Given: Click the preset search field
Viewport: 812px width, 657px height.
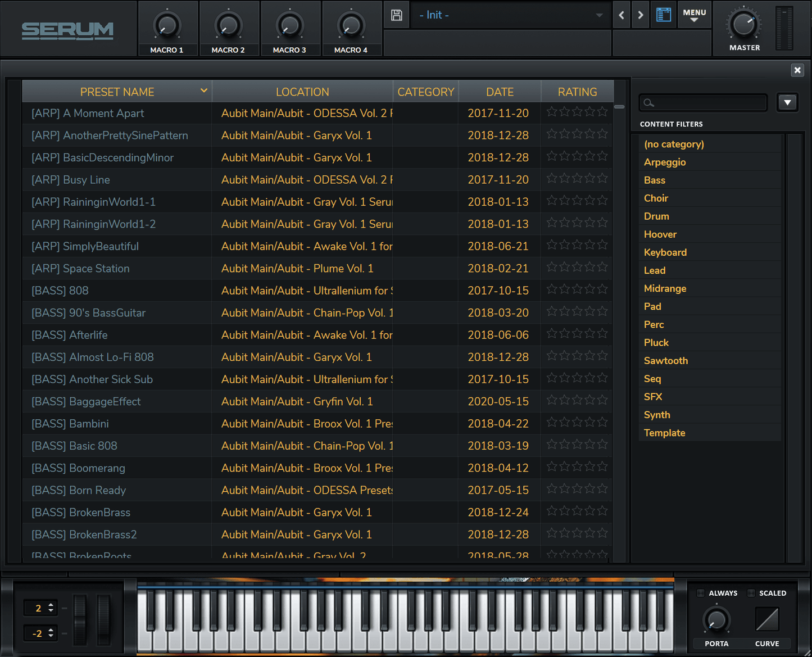Looking at the screenshot, I should click(x=703, y=103).
